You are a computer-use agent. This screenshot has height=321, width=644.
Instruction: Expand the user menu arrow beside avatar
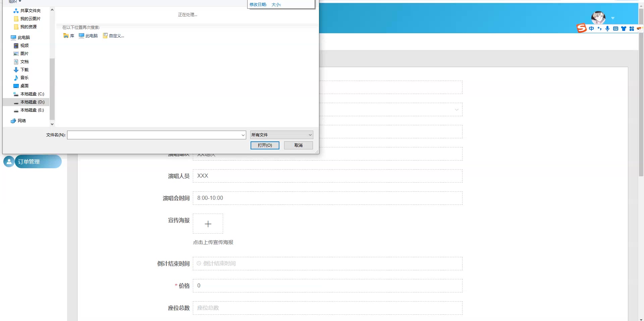pos(613,18)
